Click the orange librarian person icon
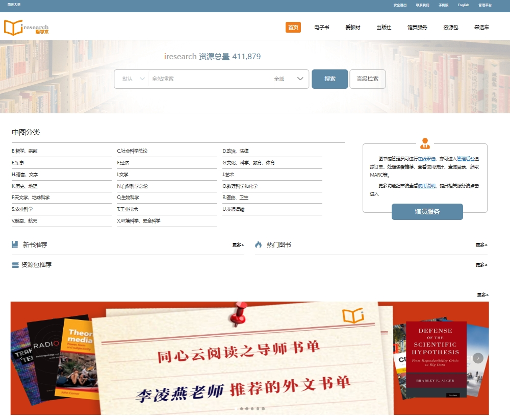510x420 pixels. tap(425, 143)
